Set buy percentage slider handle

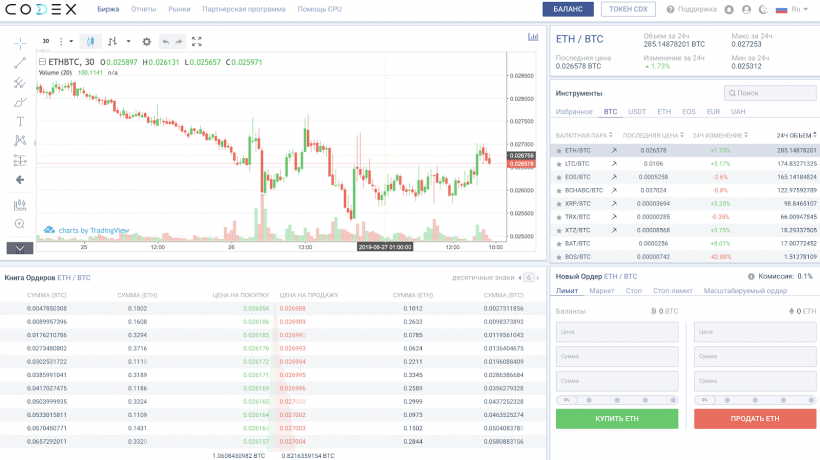click(567, 400)
